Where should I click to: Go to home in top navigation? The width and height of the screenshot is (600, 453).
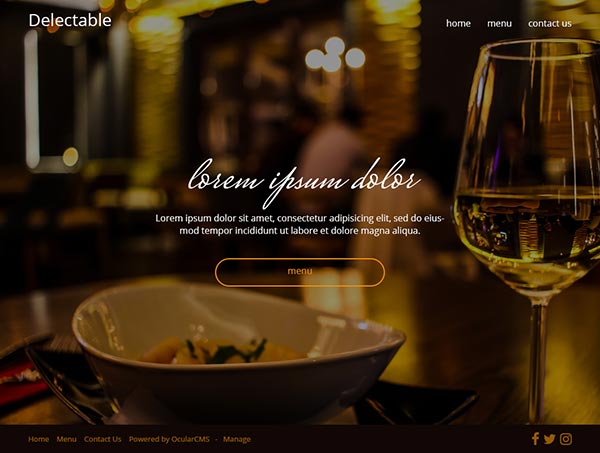[458, 23]
